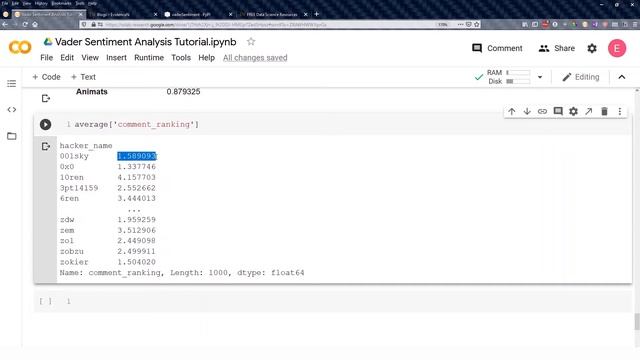Open the Comment panel
640x360 pixels.
click(x=497, y=48)
